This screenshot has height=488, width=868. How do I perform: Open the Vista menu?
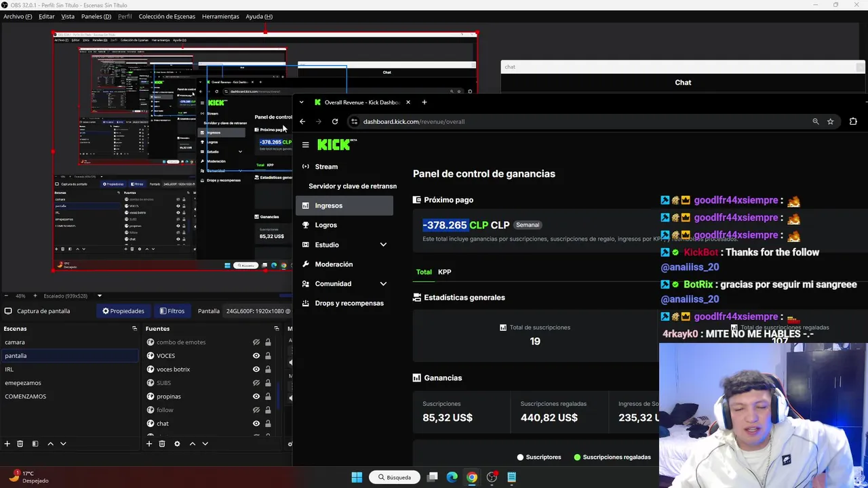[x=68, y=16]
